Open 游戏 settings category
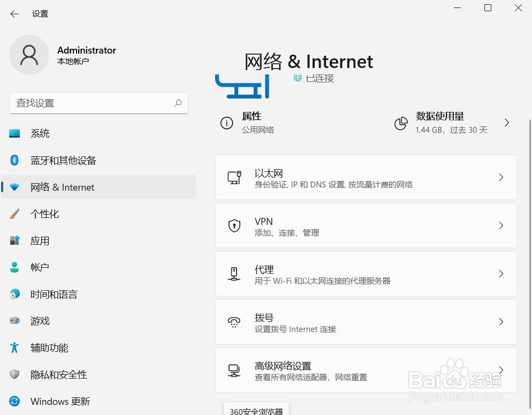 (x=98, y=321)
